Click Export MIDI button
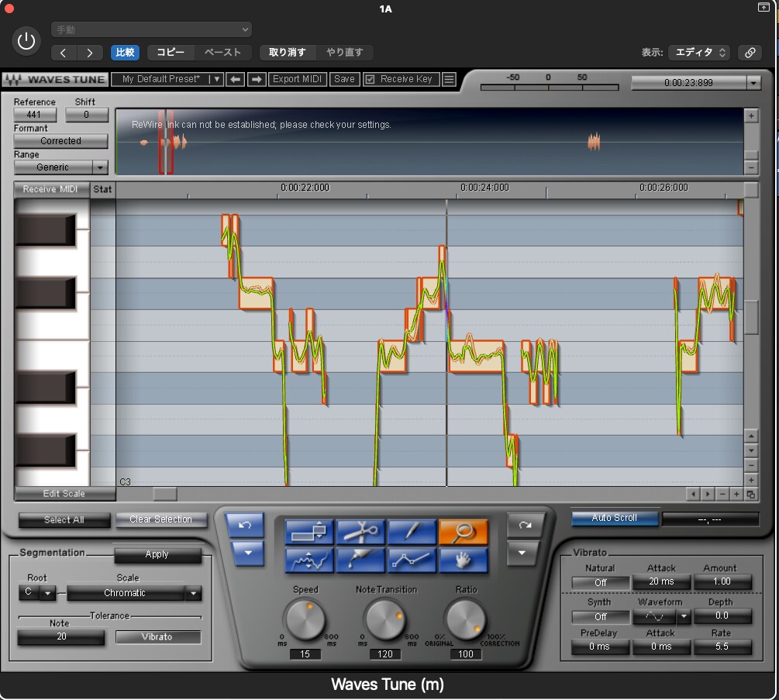Viewport: 779px width, 700px height. coord(298,79)
